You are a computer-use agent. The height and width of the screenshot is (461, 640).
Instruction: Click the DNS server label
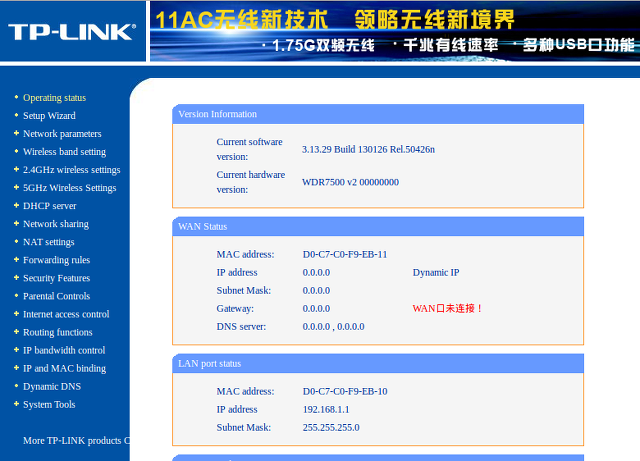(241, 327)
